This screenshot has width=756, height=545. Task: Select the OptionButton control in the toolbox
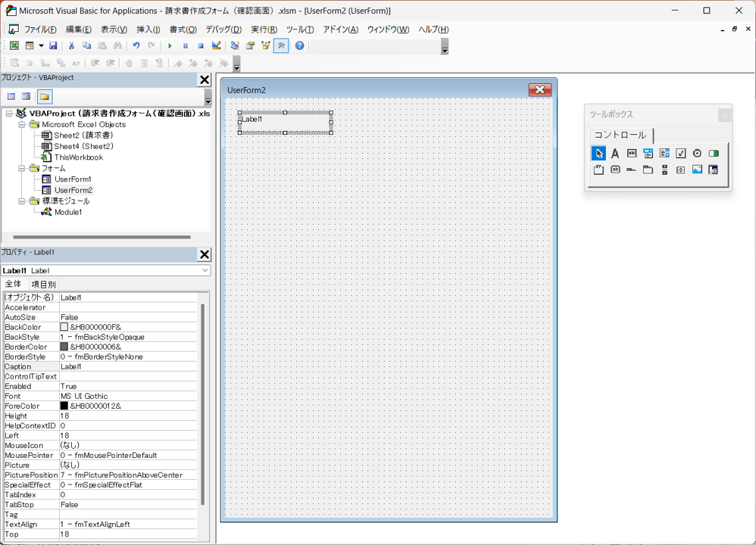(x=697, y=154)
